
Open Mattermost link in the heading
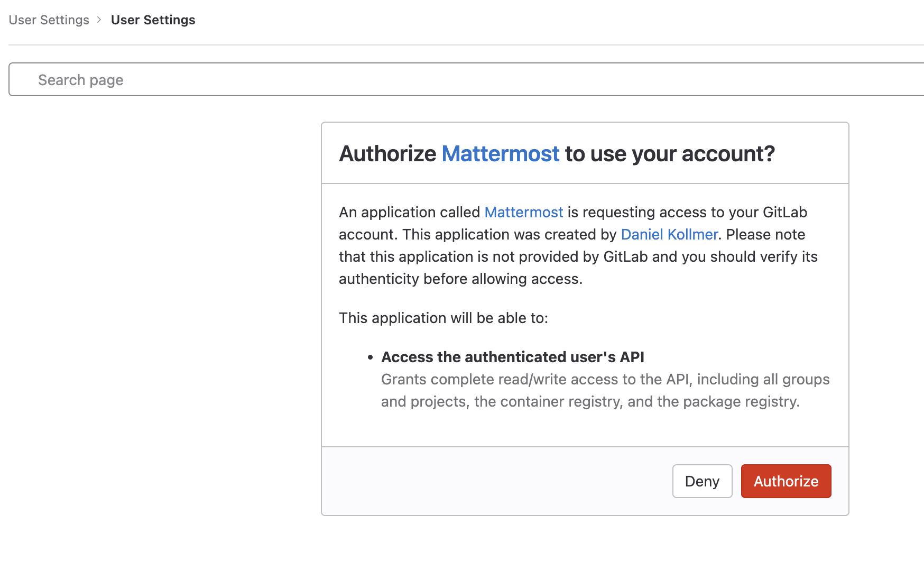coord(500,154)
